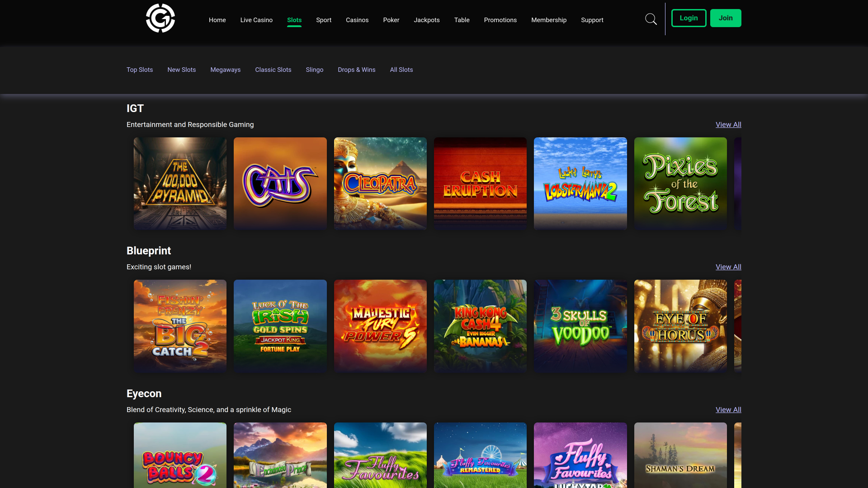The width and height of the screenshot is (868, 488).
Task: Open the purple Fluffy Favourites tile
Action: 580,455
